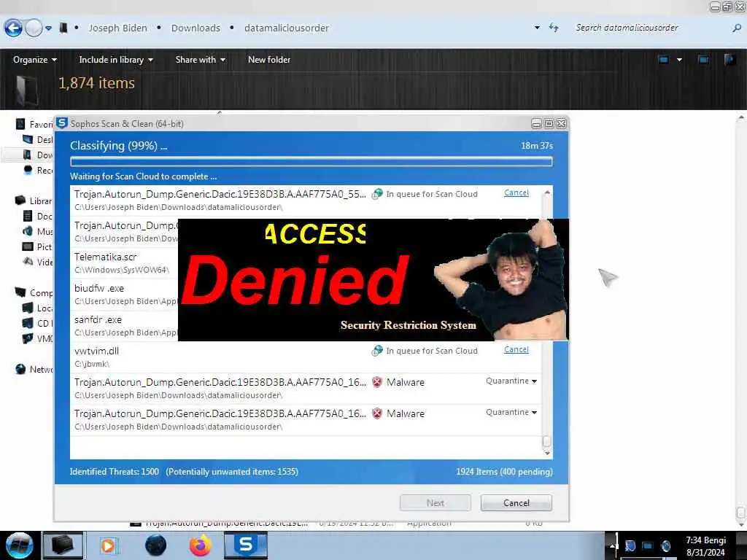
Task: Open Quarantine dropdown directly below vwtvim.dll row
Action: click(511, 381)
